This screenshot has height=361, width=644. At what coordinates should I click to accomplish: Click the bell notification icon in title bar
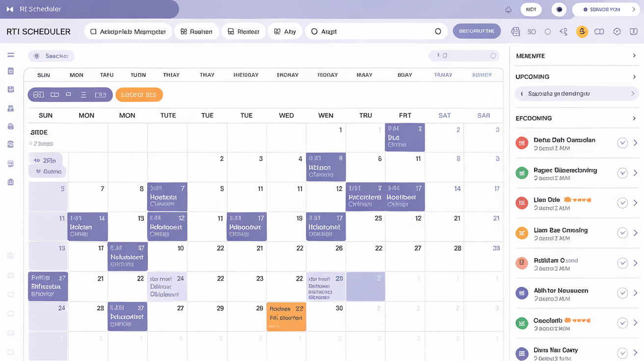point(509,10)
